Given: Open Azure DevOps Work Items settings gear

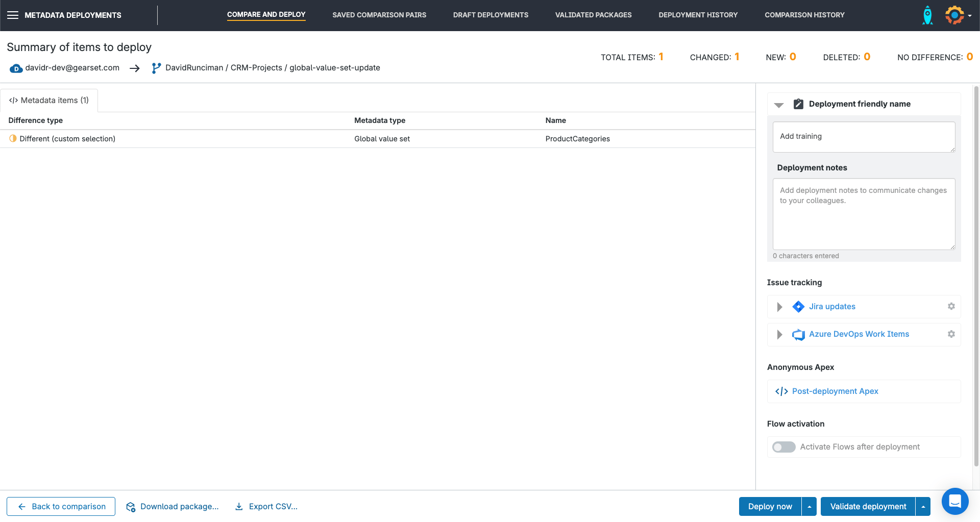Looking at the screenshot, I should [x=951, y=334].
